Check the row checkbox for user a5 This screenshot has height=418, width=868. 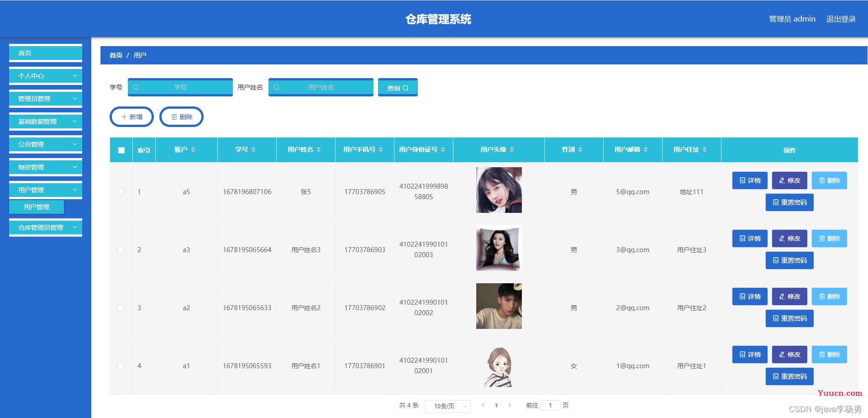(121, 192)
